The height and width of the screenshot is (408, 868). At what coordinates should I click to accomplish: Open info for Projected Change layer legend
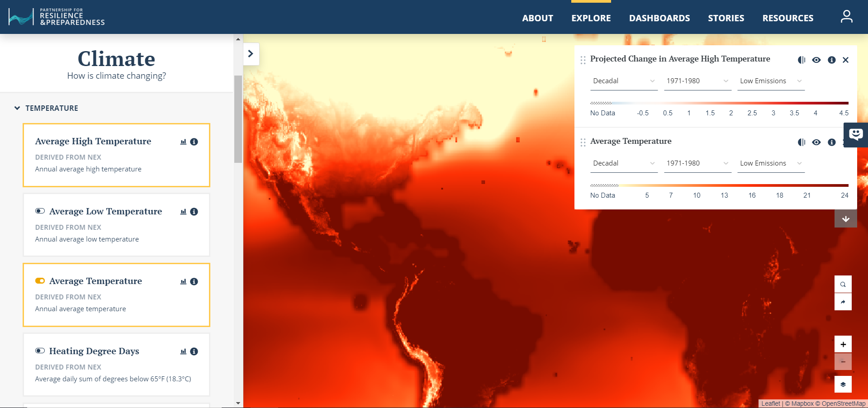[831, 60]
